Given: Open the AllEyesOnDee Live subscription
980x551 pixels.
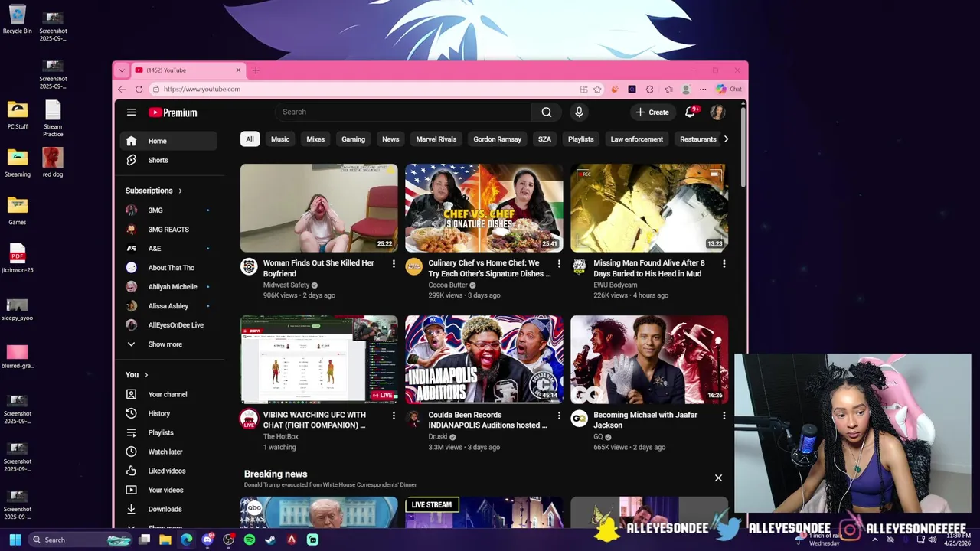Looking at the screenshot, I should pos(168,325).
